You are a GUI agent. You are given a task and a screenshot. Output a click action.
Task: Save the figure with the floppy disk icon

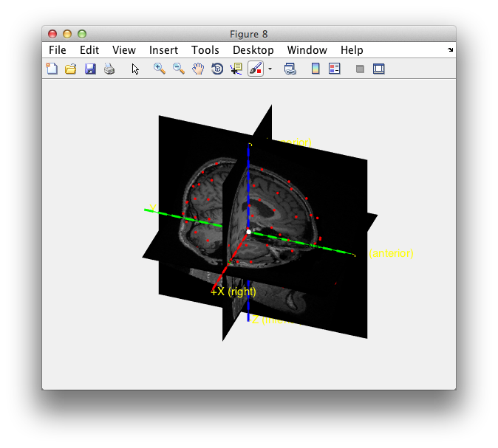click(x=90, y=69)
